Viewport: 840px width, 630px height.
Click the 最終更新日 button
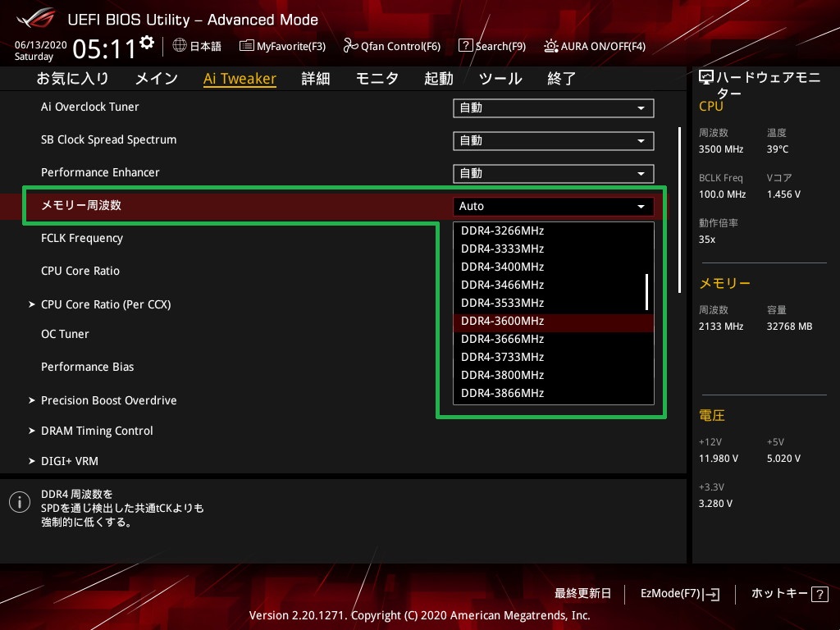coord(583,594)
